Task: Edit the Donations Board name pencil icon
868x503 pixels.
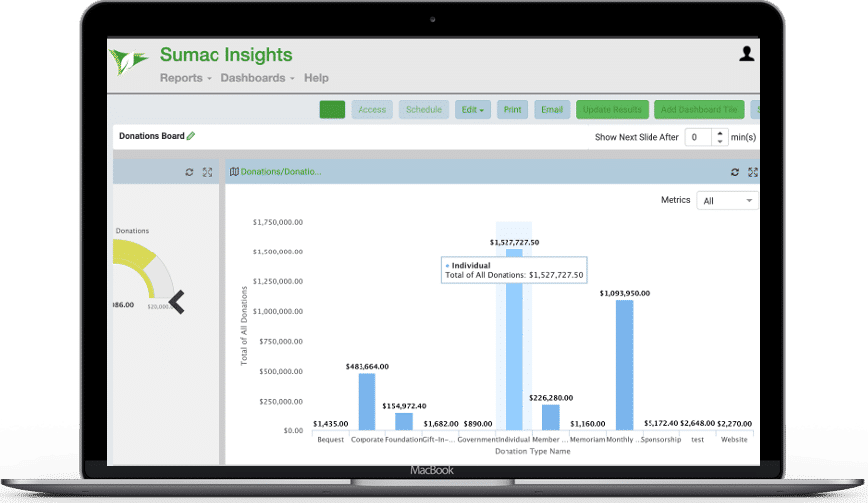Action: tap(191, 136)
